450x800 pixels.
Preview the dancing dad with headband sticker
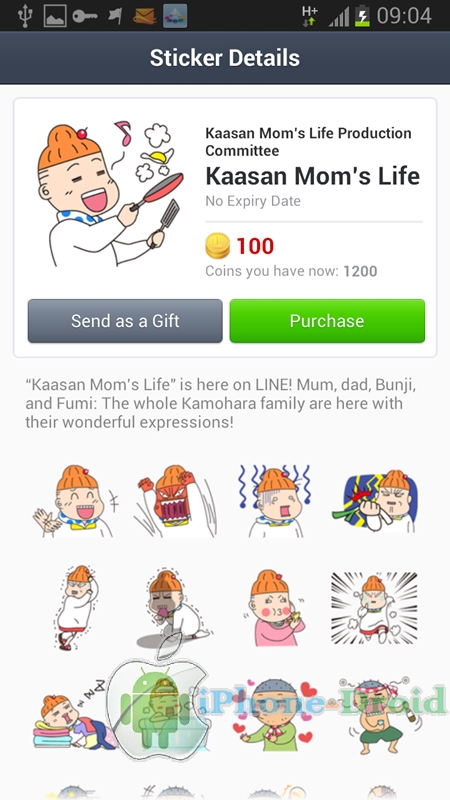pos(377,715)
